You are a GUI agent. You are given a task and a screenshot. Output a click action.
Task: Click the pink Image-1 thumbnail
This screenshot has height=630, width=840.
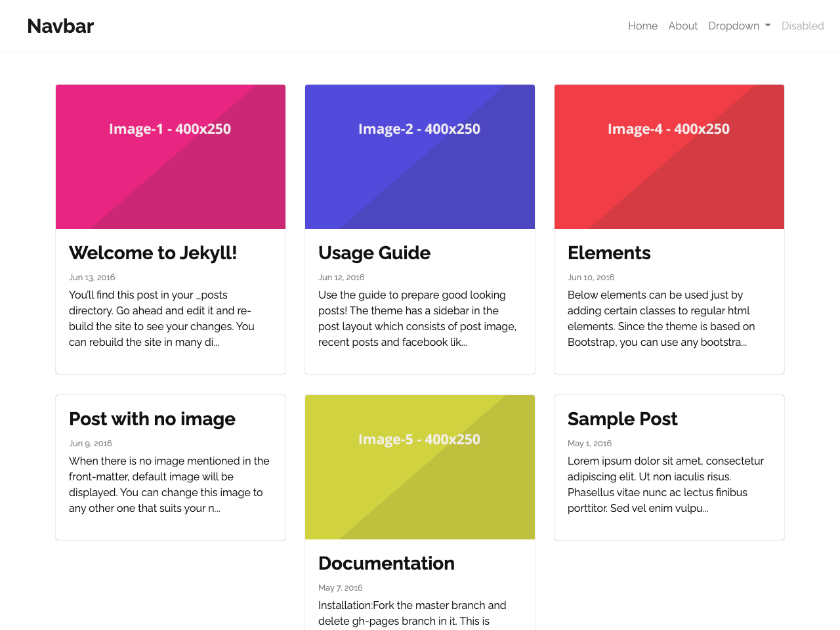coord(170,156)
